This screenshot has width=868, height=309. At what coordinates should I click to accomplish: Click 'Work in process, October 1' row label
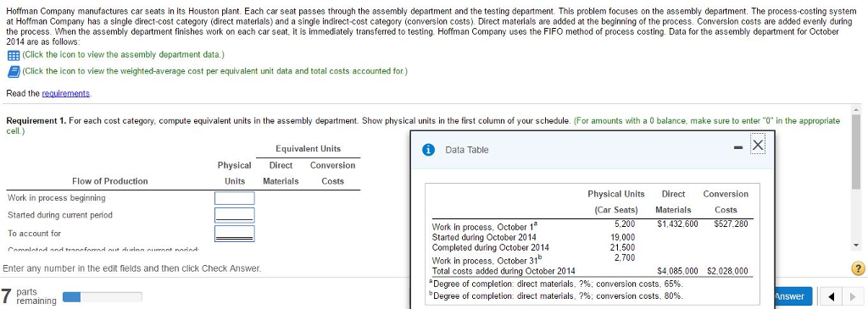tap(484, 227)
